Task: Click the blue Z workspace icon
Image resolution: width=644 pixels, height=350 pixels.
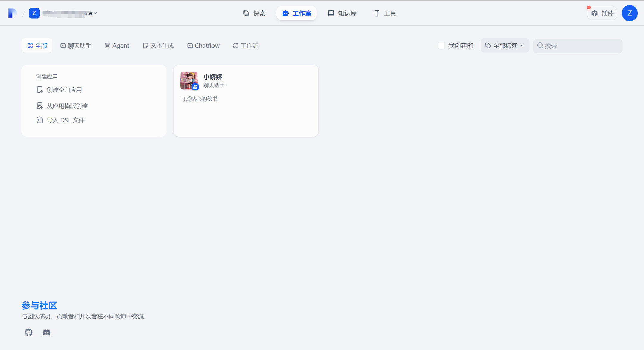Action: [34, 13]
